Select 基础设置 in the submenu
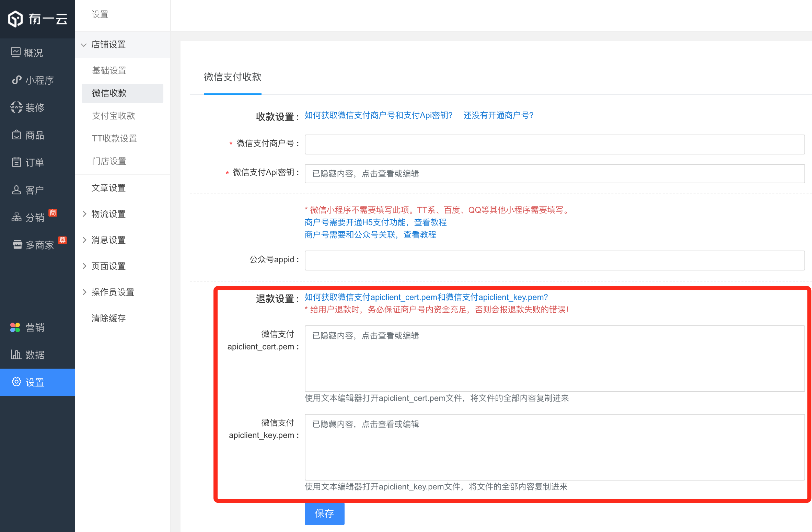Image resolution: width=812 pixels, height=532 pixels. point(109,71)
